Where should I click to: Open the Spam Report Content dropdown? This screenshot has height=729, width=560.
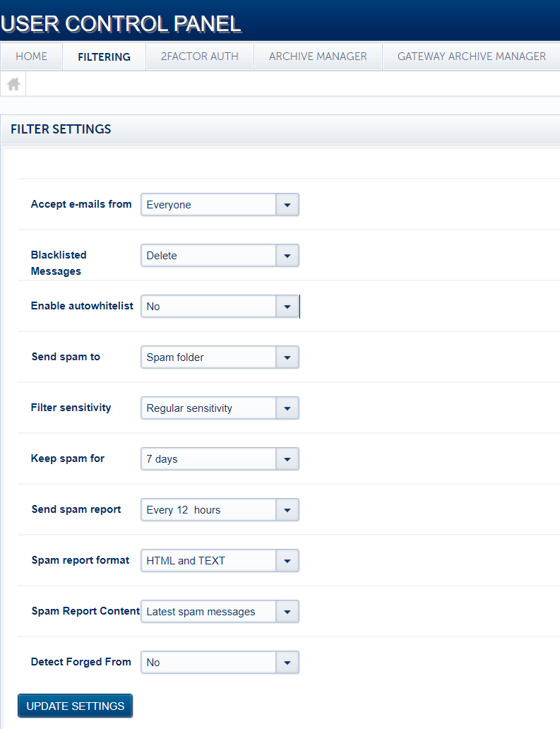(x=287, y=611)
